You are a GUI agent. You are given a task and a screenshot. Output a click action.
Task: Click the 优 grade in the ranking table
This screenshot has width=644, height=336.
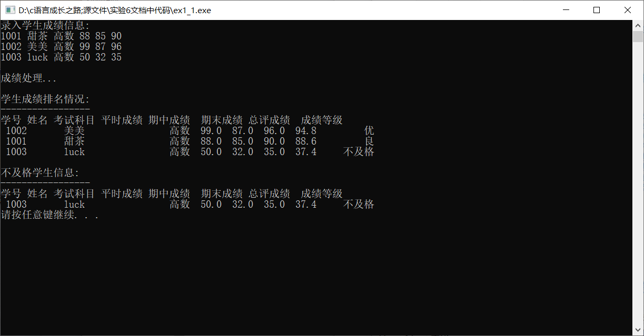pos(369,130)
